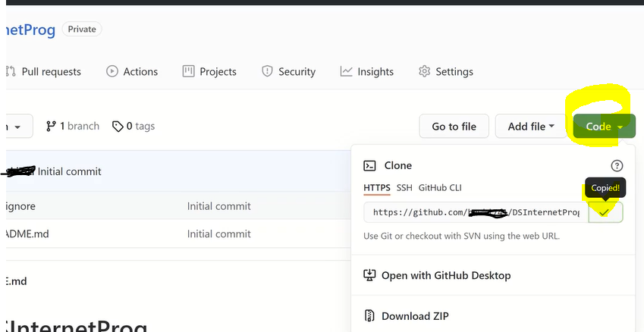
Task: Expand the Add file dropdown
Action: click(531, 126)
